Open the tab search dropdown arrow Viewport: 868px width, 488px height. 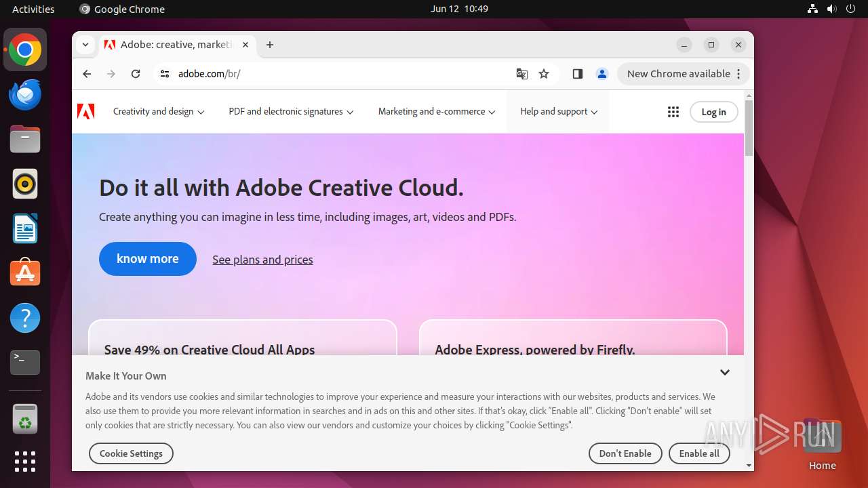coord(85,45)
